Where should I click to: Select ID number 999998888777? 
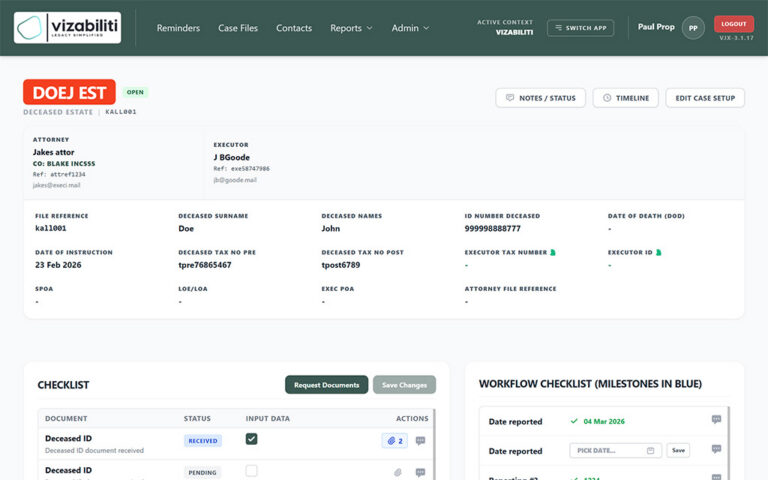click(492, 228)
